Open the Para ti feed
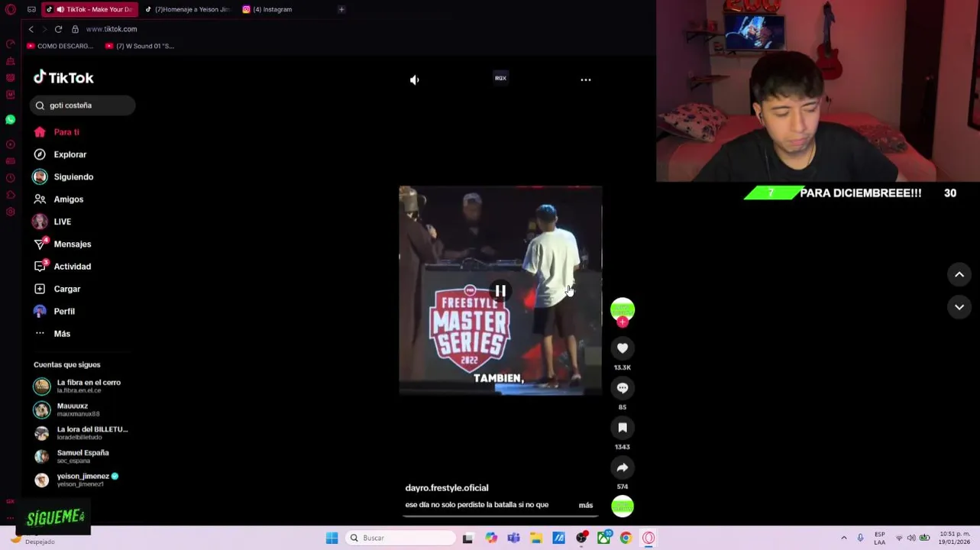The image size is (980, 550). [66, 132]
